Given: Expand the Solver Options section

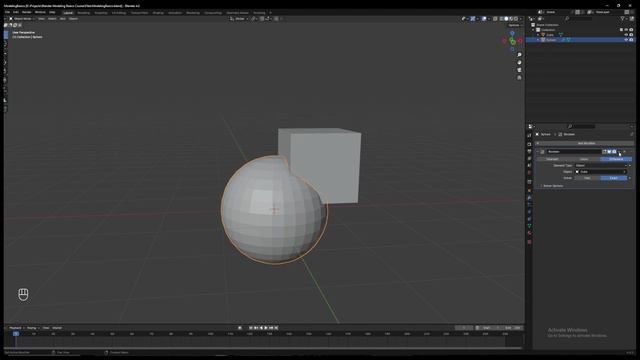Looking at the screenshot, I should [552, 186].
